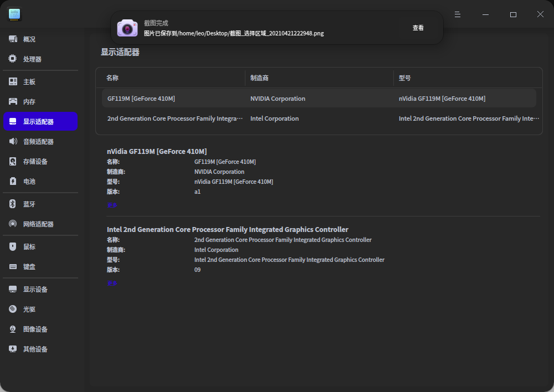Click the Intel 2nd Generation model cell
The image size is (554, 392).
point(469,118)
